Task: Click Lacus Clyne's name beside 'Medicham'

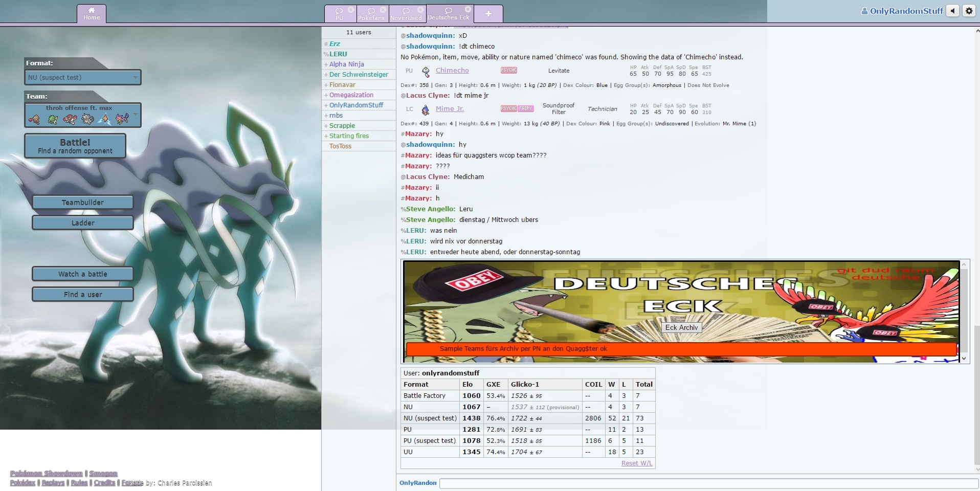Action: pyautogui.click(x=428, y=177)
